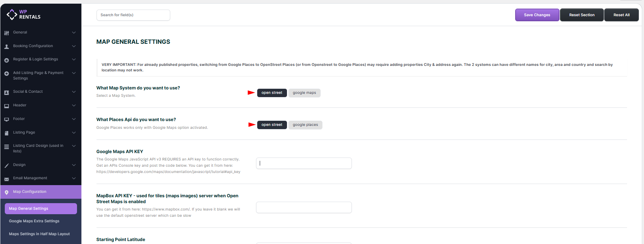Click the Add Listing plus icon
This screenshot has width=644, height=244.
tap(7, 74)
